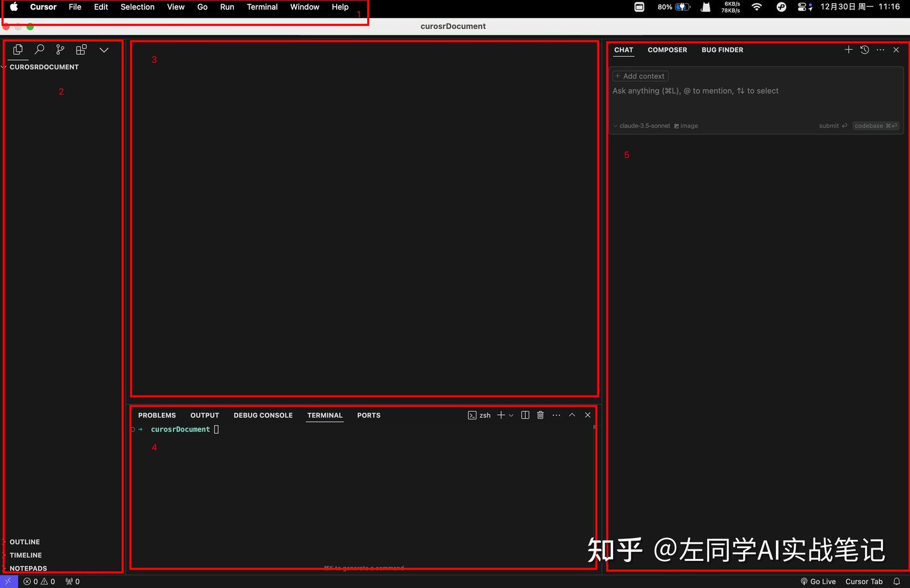Maximize panel using chevron icon in terminal bar

[572, 415]
